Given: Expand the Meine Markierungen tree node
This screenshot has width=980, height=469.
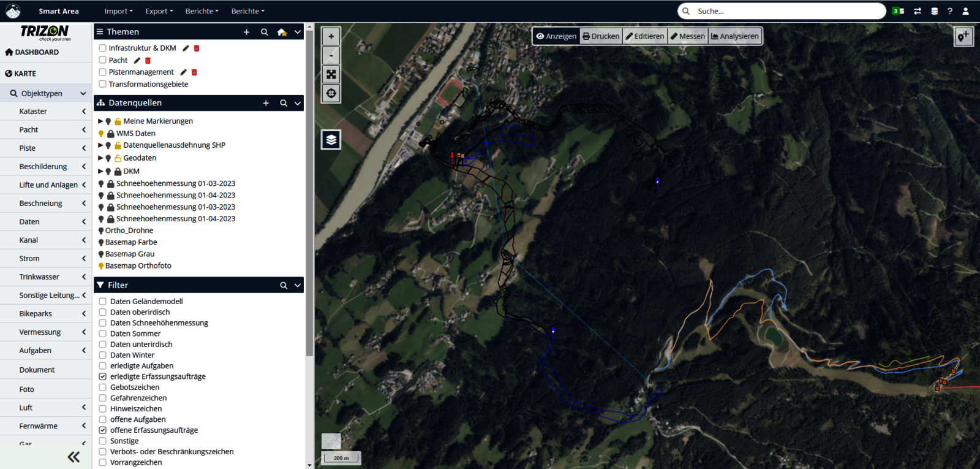Looking at the screenshot, I should click(x=100, y=121).
